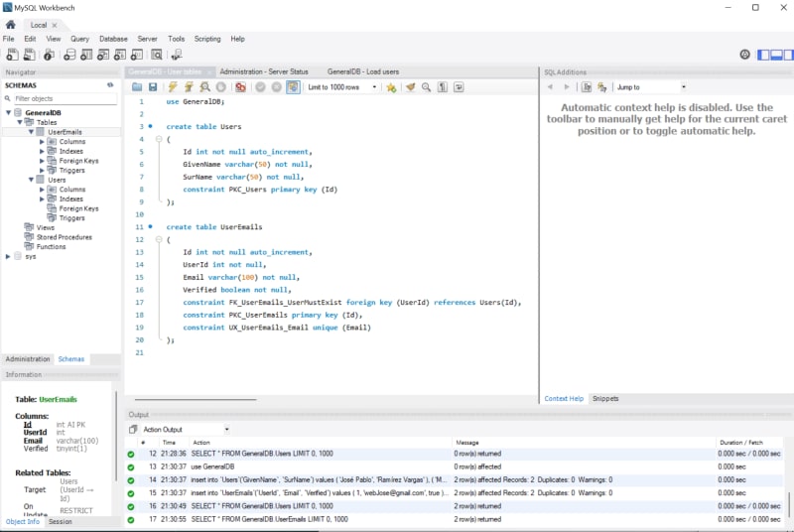794x532 pixels.
Task: Fold the Users create table block
Action: tap(159, 139)
